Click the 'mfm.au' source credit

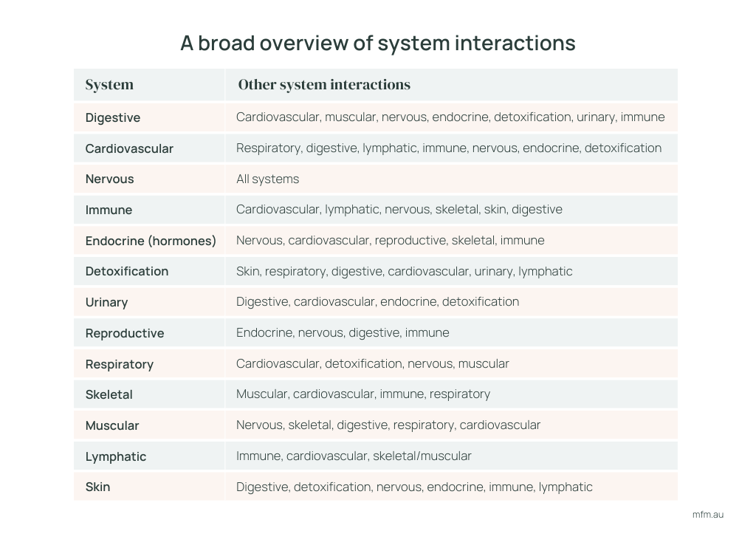tap(708, 515)
